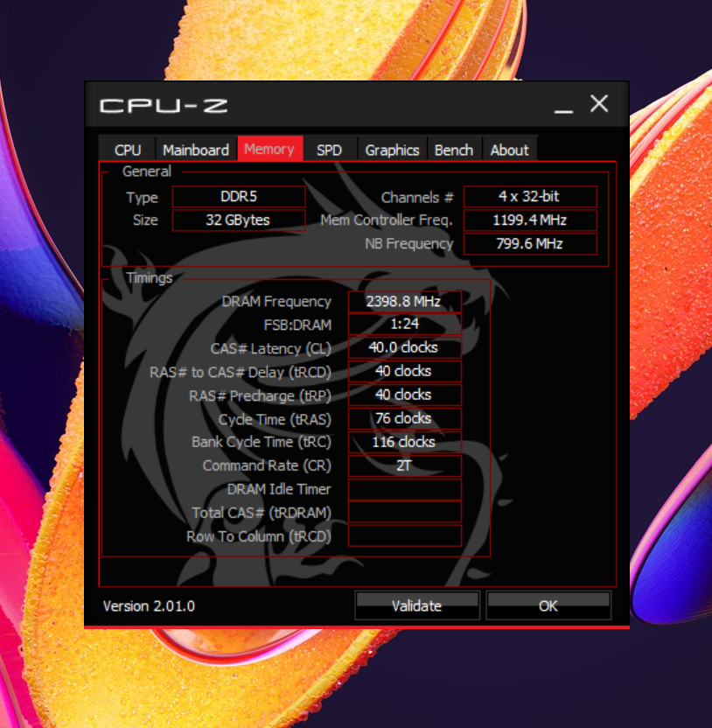
Task: Click the Total CAS# (tRDRAM) label
Action: [262, 513]
